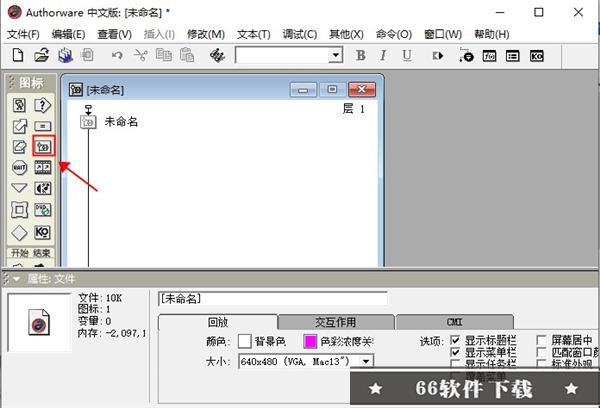Select the Sound icon in the palette

coord(42,188)
